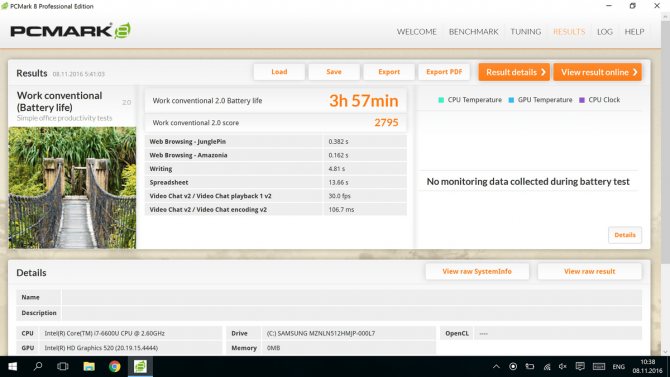Click the muted volume tray icon

[x=563, y=367]
